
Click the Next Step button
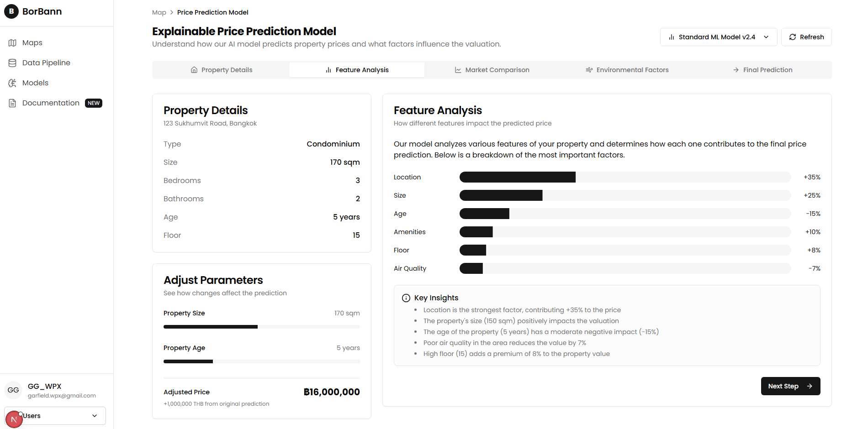(x=790, y=386)
